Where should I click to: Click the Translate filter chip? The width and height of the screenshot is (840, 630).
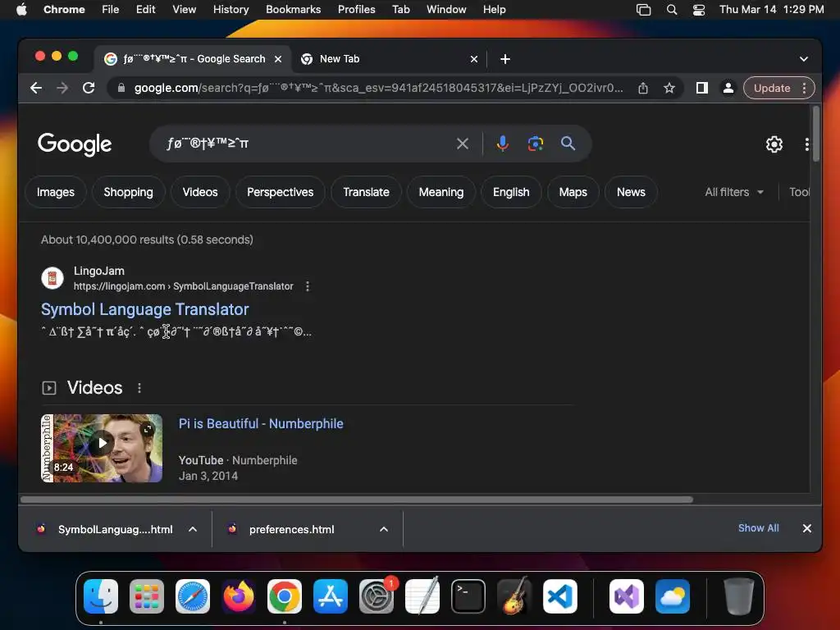click(x=367, y=192)
